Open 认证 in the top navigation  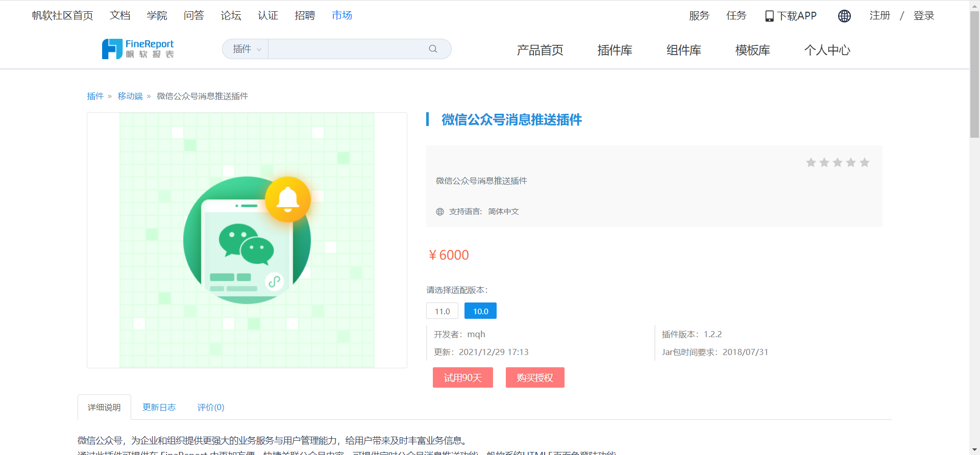tap(268, 16)
